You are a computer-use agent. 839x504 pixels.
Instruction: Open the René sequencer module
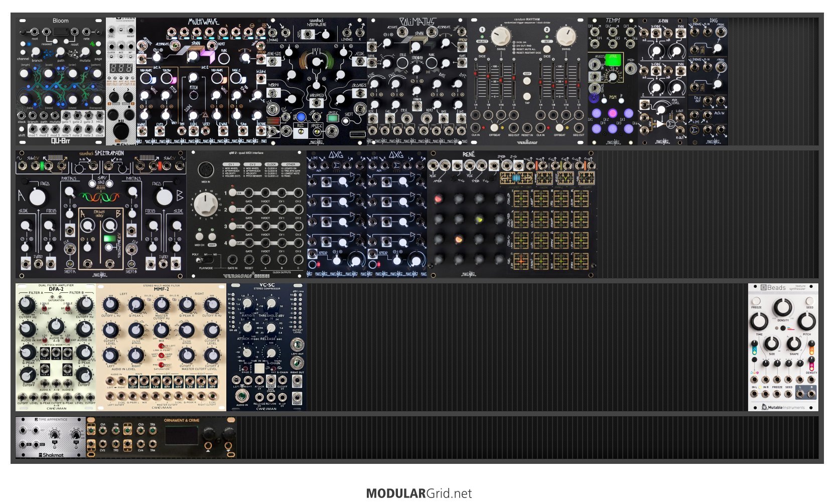tap(512, 215)
